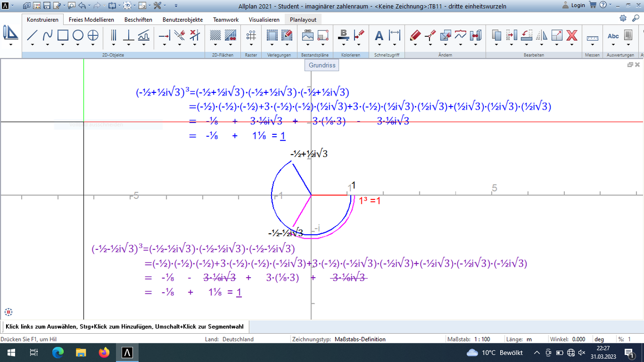
Task: Click the reports list icon
Action: click(628, 35)
